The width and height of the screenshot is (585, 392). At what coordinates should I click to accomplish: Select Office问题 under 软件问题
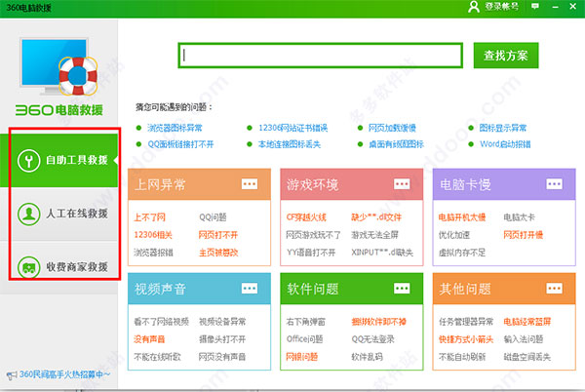point(304,339)
